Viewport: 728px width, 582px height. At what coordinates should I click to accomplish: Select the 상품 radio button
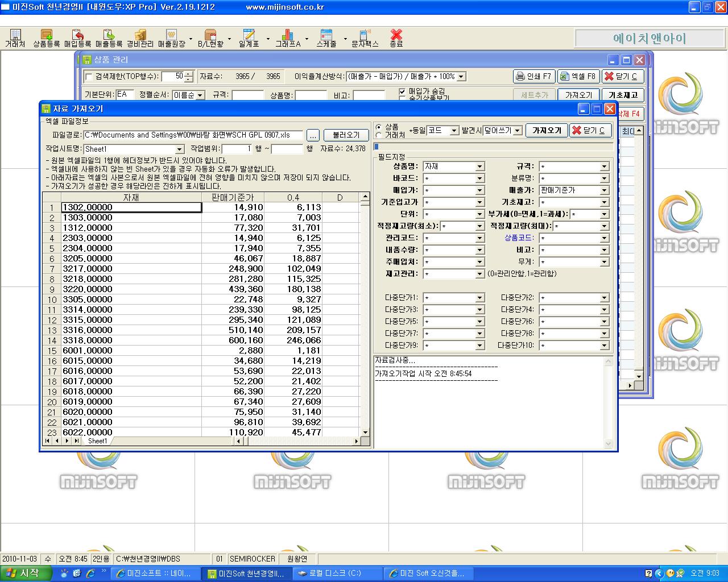pos(379,127)
